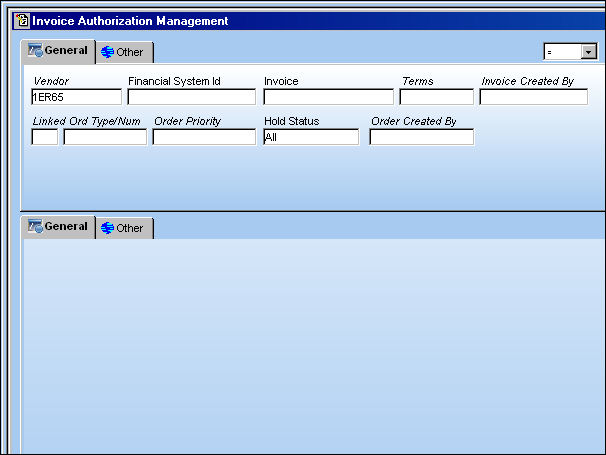Click the Invoice Authorization Management title text
Screen dimensions: 606x455
click(x=130, y=21)
